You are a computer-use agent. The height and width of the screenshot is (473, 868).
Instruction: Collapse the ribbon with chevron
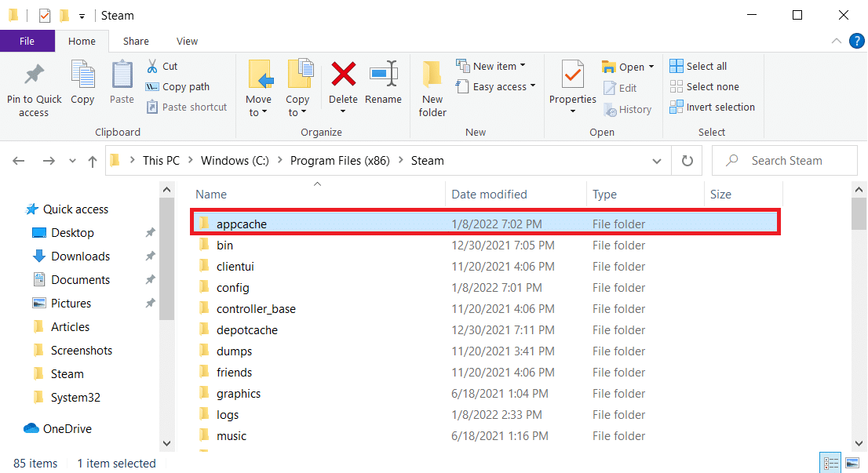[x=837, y=41]
